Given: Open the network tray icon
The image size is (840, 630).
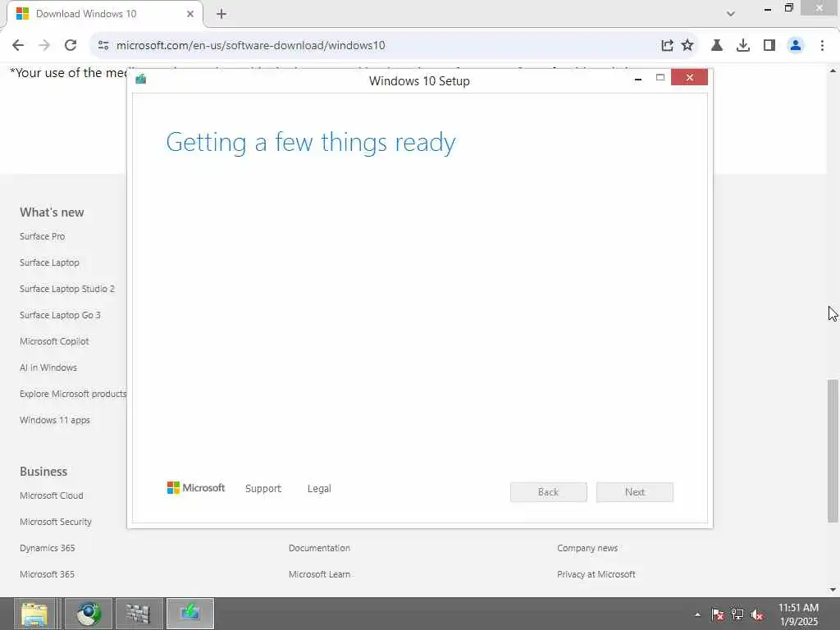Looking at the screenshot, I should 737,614.
